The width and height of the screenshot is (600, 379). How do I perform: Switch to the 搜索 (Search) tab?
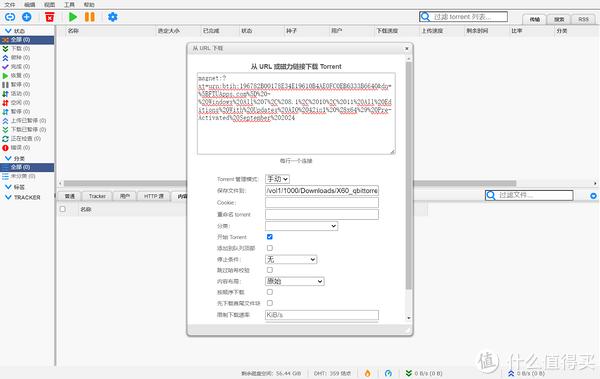pos(559,19)
